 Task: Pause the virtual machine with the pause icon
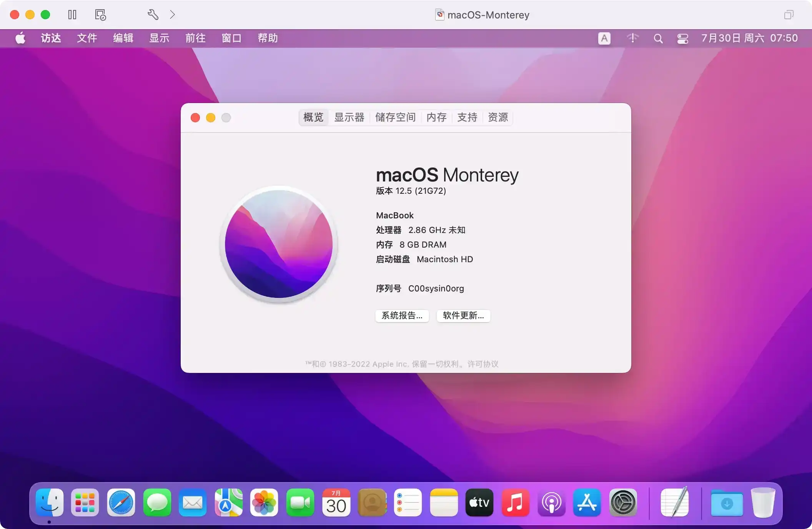pos(72,15)
